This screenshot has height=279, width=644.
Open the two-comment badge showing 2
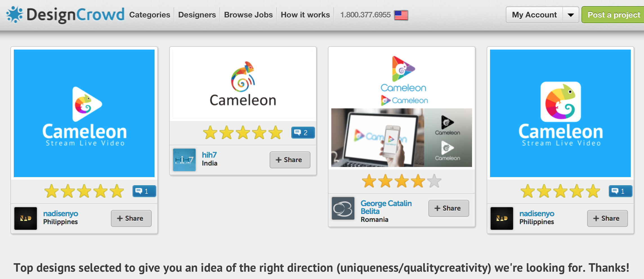[x=303, y=133]
